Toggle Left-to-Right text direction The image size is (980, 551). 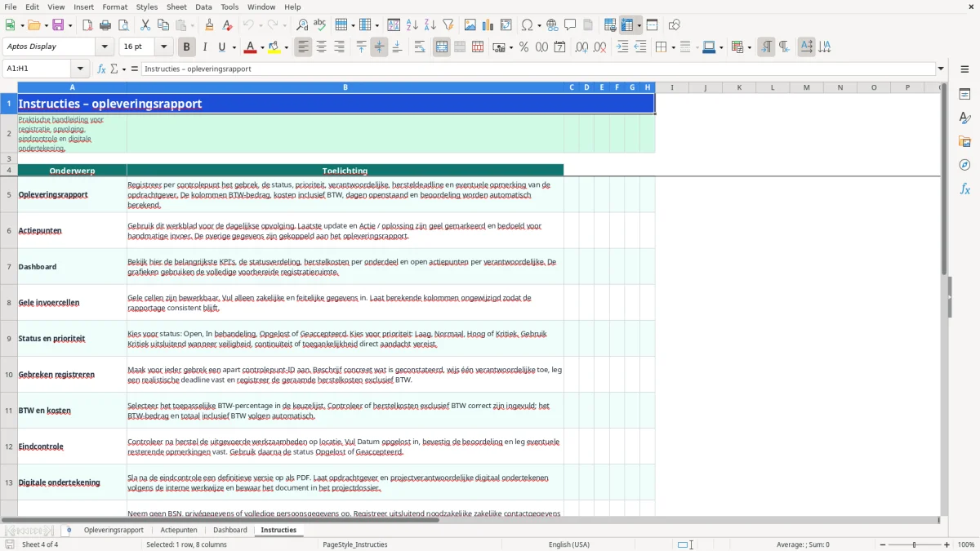point(766,47)
